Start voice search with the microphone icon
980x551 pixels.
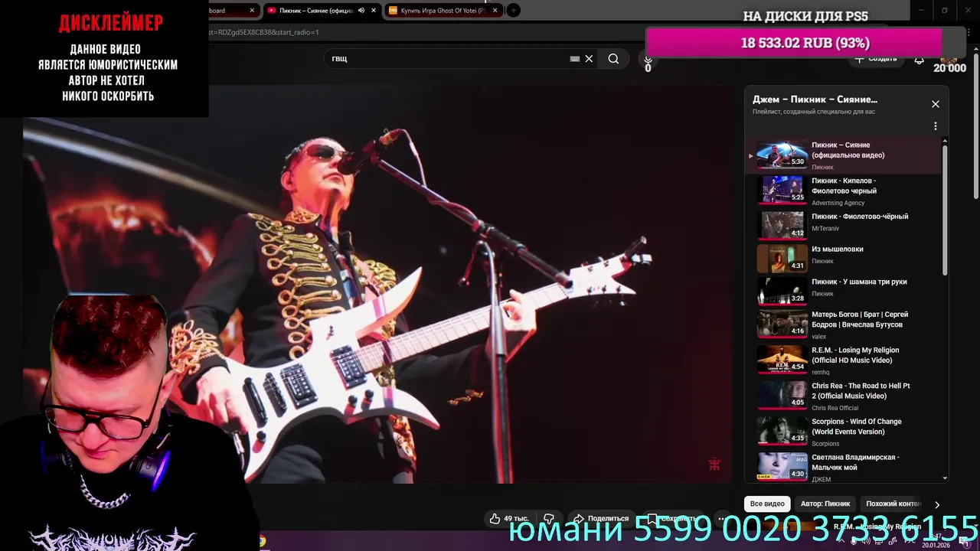coord(648,60)
